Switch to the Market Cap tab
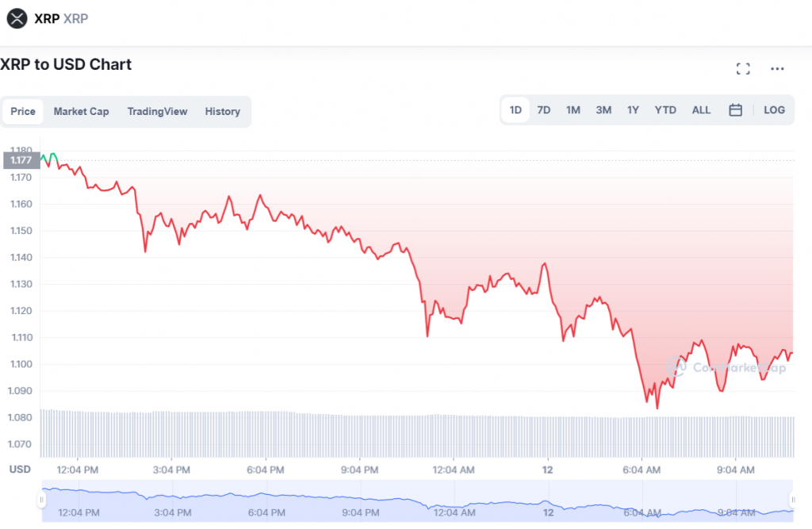 pos(81,112)
